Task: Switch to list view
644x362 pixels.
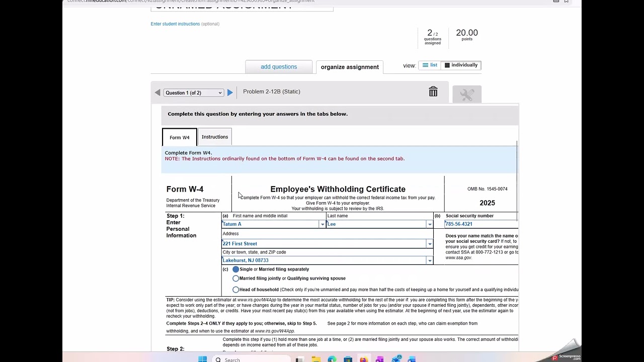Action: point(430,65)
